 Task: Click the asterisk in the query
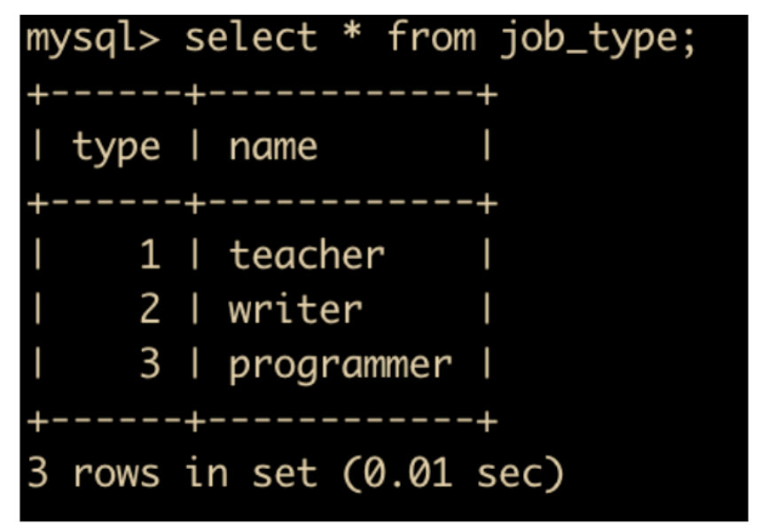[352, 32]
